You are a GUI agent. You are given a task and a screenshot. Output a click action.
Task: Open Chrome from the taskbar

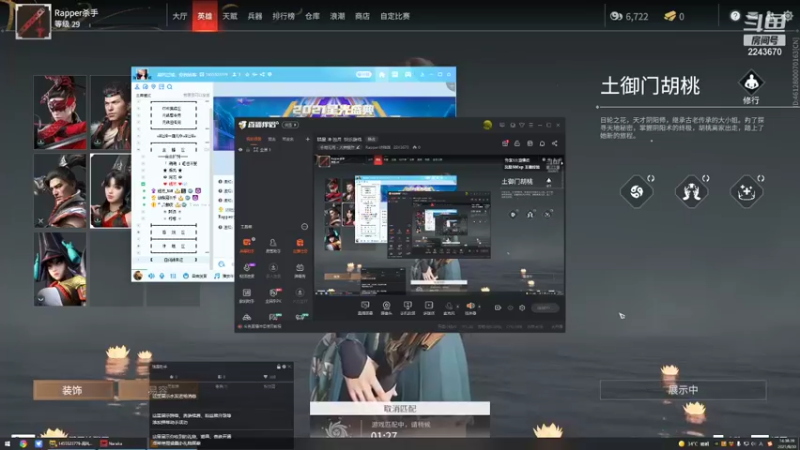click(x=23, y=444)
